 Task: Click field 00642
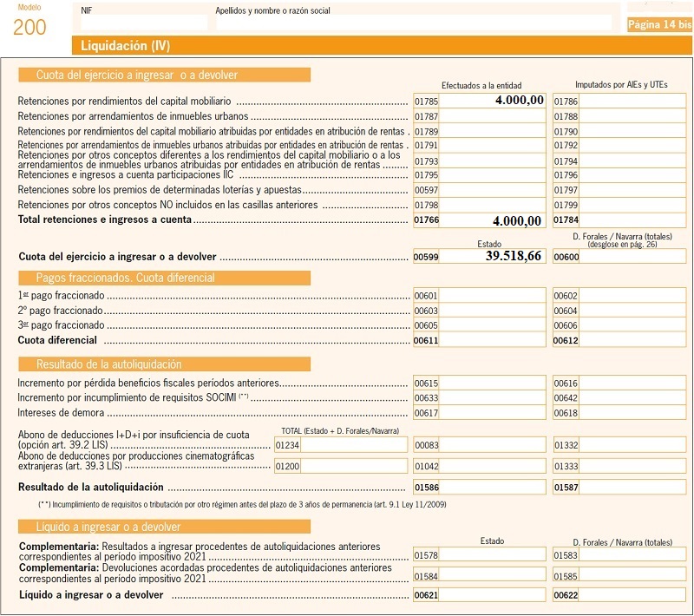632,398
